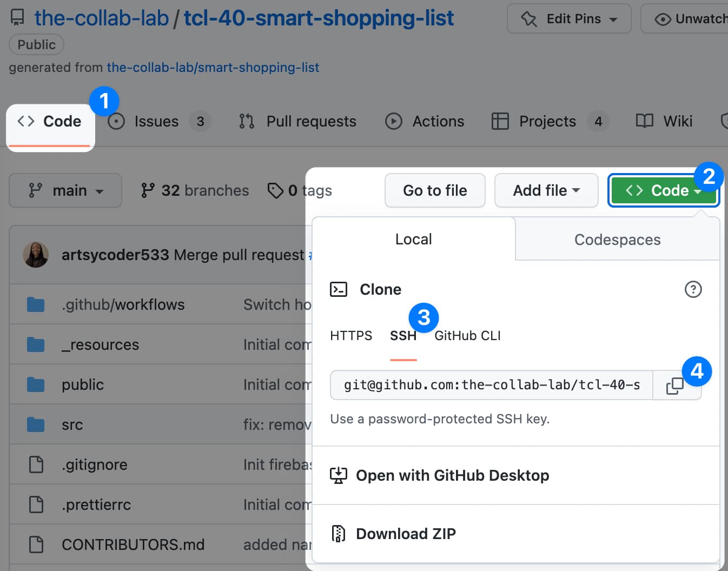Open the .gitignore file
The width and height of the screenshot is (728, 571).
(95, 464)
